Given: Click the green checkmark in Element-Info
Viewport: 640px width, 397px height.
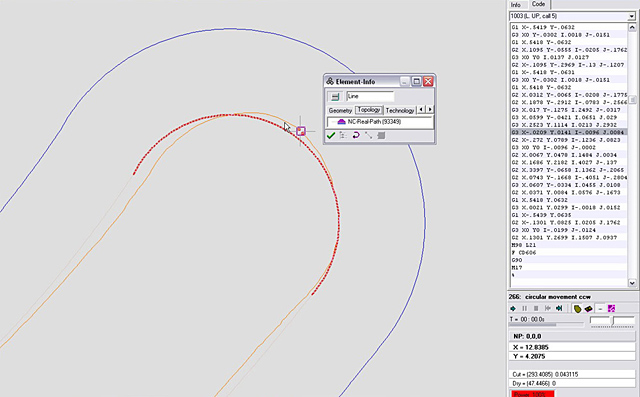Looking at the screenshot, I should click(331, 135).
